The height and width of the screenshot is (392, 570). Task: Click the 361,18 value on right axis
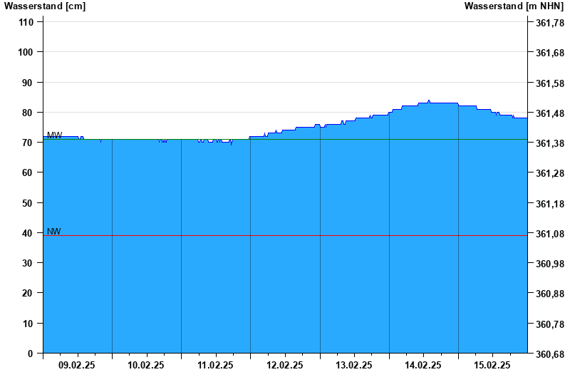[550, 204]
